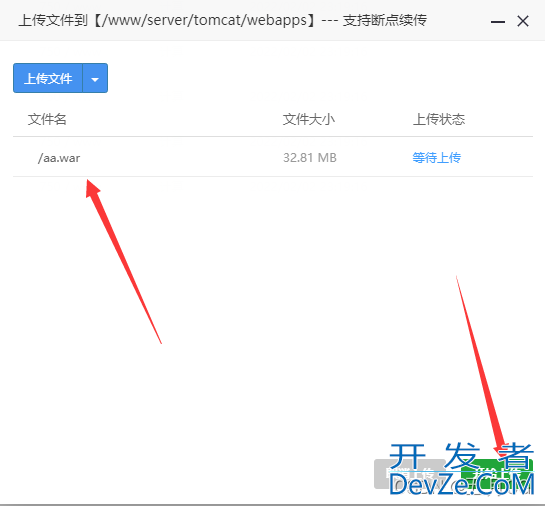This screenshot has height=506, width=545.
Task: Click the green start upload button
Action: (497, 474)
